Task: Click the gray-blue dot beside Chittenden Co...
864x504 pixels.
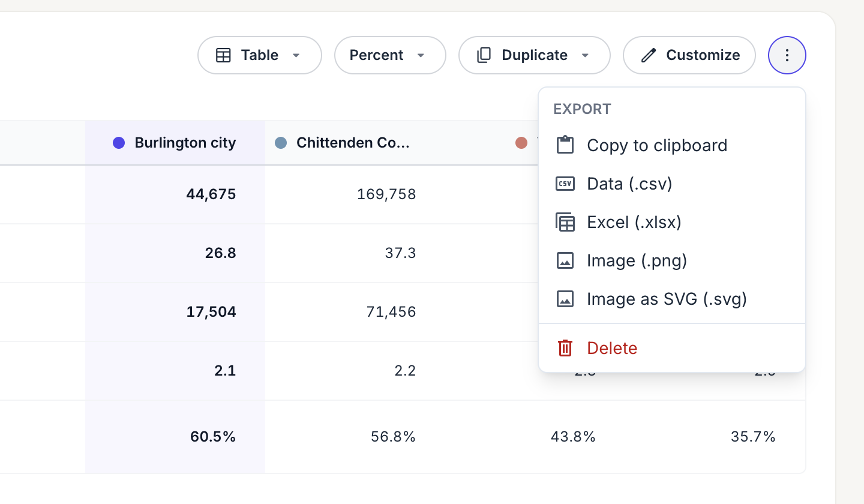Action: (281, 143)
